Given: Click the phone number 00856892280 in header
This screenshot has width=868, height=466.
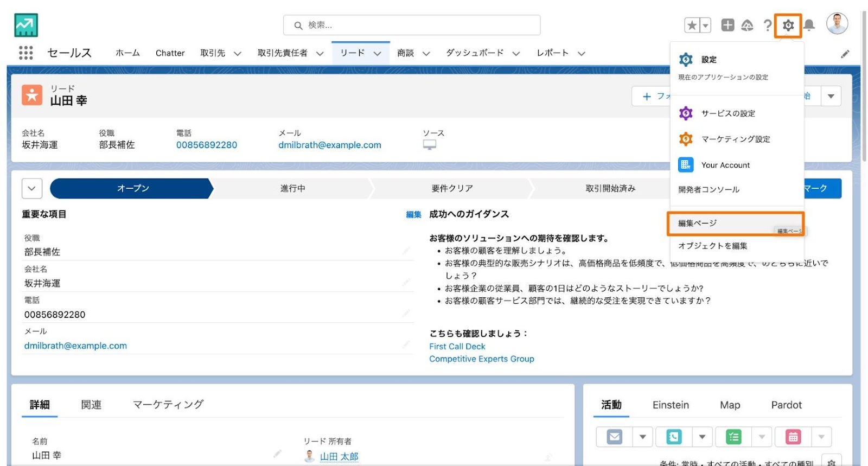Looking at the screenshot, I should [x=207, y=145].
